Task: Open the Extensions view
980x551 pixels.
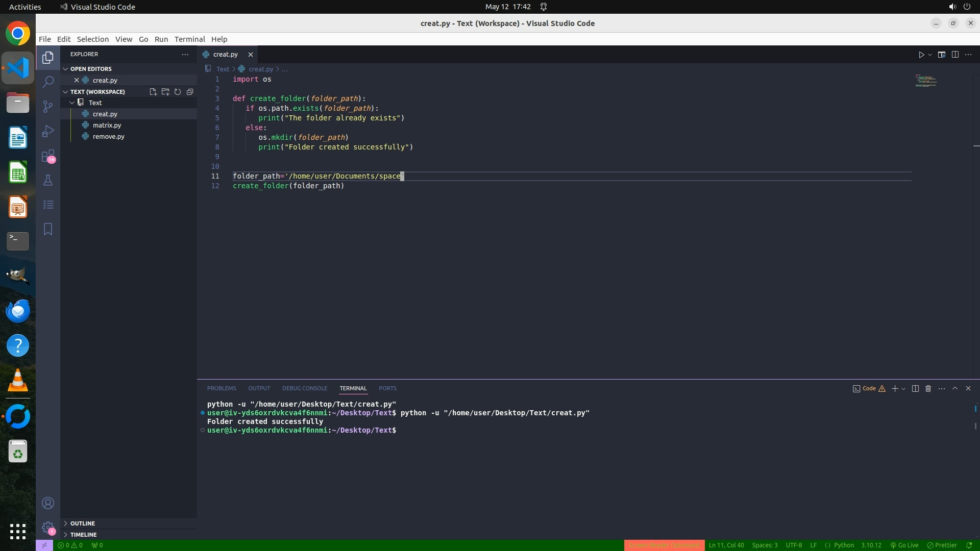Action: click(48, 156)
